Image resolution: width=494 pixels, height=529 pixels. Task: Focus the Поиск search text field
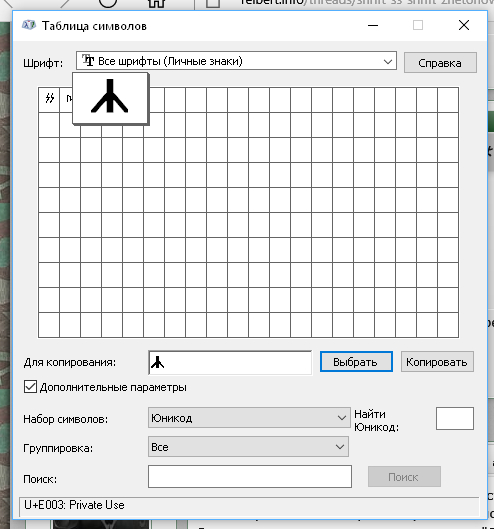(x=250, y=476)
